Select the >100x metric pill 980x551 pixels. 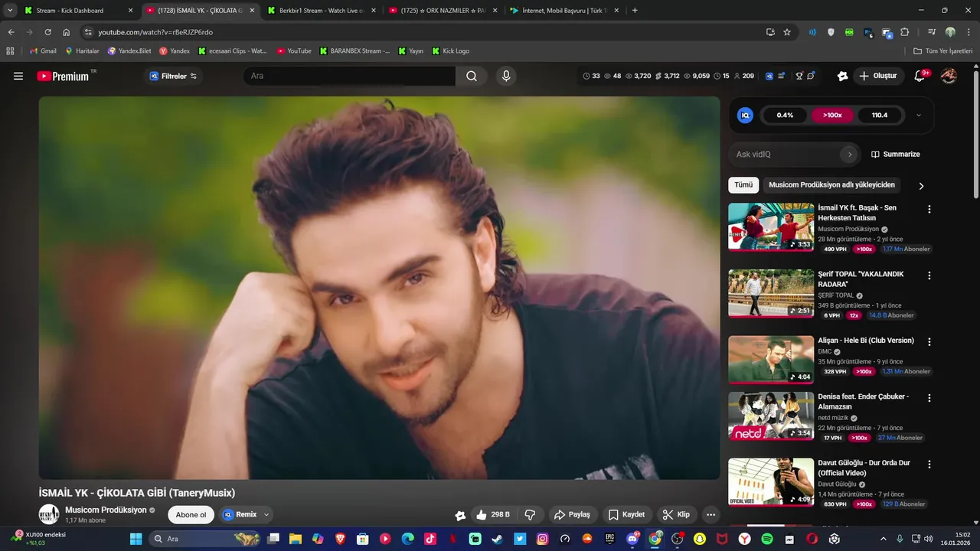pyautogui.click(x=832, y=116)
